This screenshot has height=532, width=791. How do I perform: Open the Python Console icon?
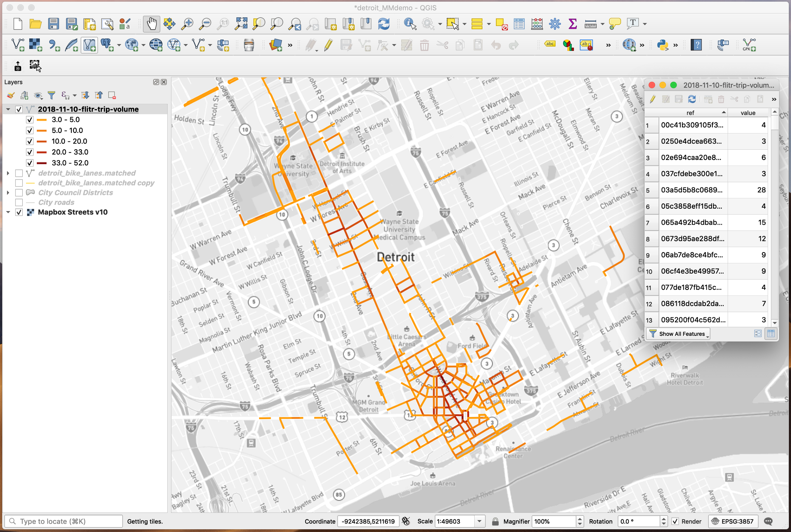pyautogui.click(x=662, y=45)
